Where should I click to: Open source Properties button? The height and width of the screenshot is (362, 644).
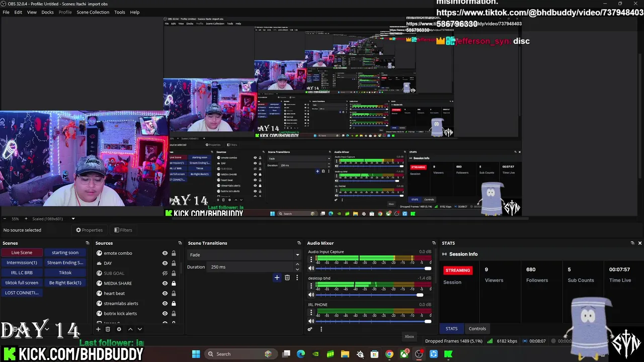click(89, 230)
